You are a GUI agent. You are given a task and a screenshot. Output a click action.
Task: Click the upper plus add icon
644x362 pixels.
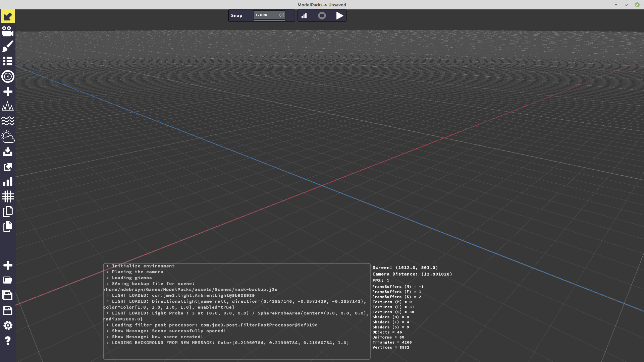(7, 92)
